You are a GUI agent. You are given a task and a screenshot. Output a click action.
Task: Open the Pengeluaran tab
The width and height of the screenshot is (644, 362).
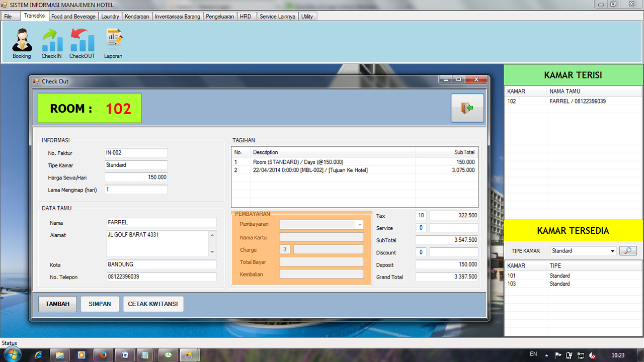tap(220, 17)
